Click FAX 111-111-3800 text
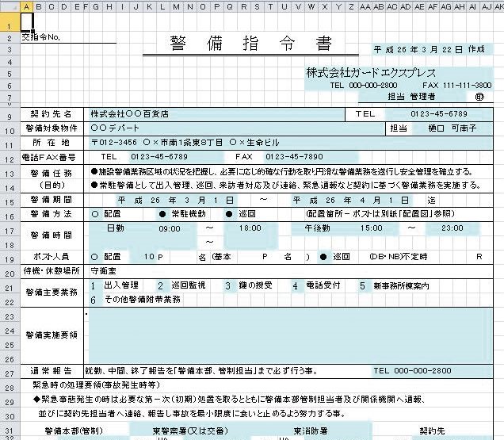The height and width of the screenshot is (440, 504). [x=456, y=86]
